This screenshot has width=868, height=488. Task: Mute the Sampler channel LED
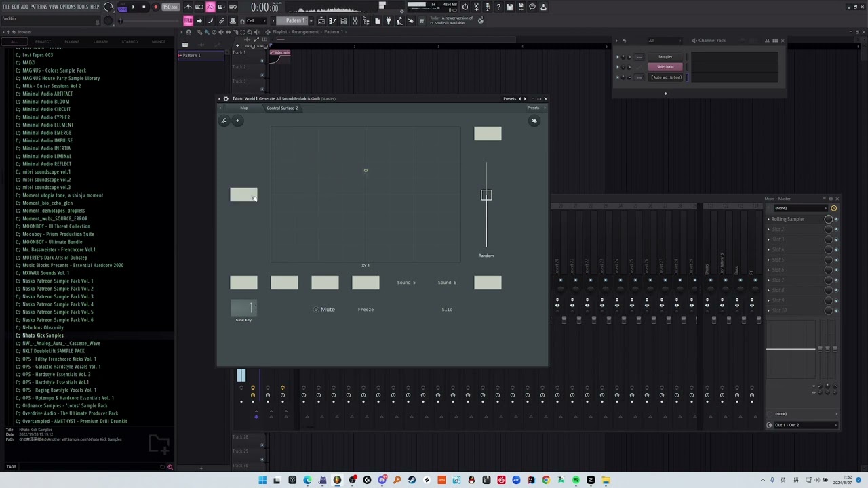pyautogui.click(x=617, y=57)
